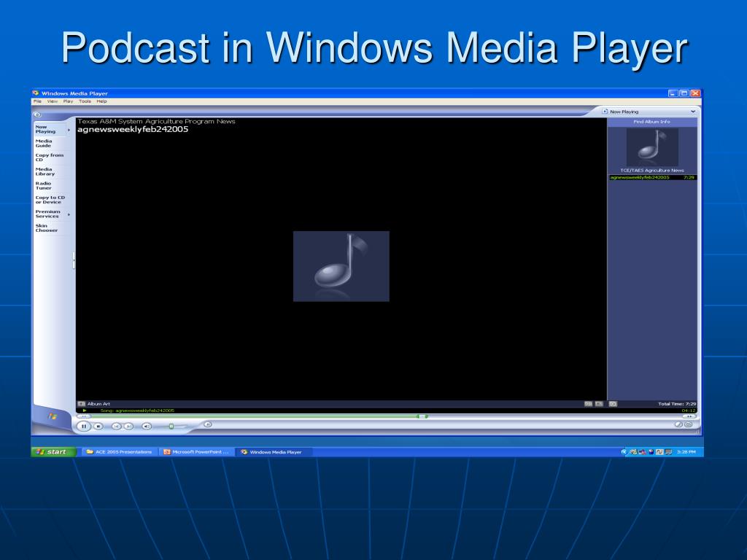Viewport: 747px width, 560px height.
Task: Click the system tray clock 3:28 PM
Action: [x=686, y=452]
